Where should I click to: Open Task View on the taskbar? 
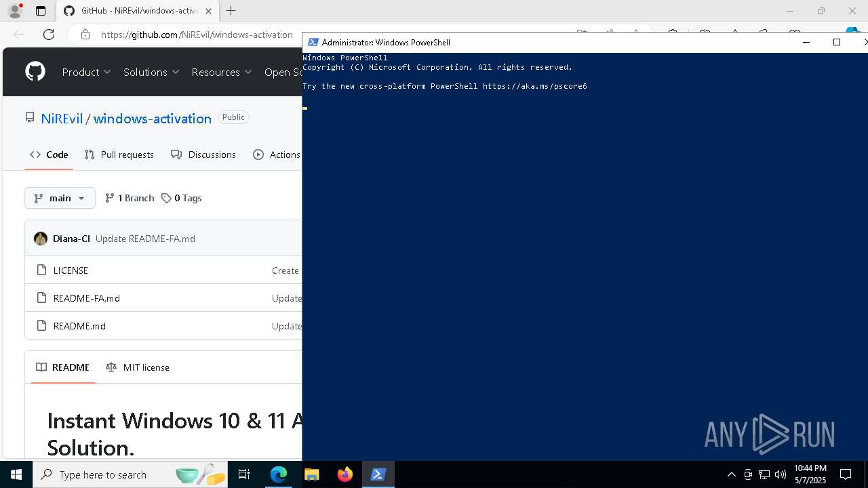(244, 474)
